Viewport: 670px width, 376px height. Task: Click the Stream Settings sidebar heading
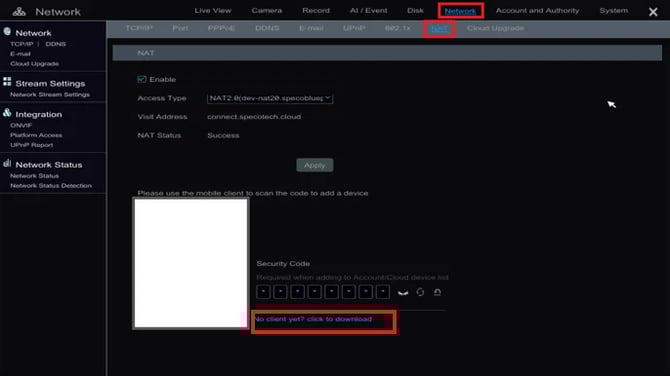click(x=50, y=83)
